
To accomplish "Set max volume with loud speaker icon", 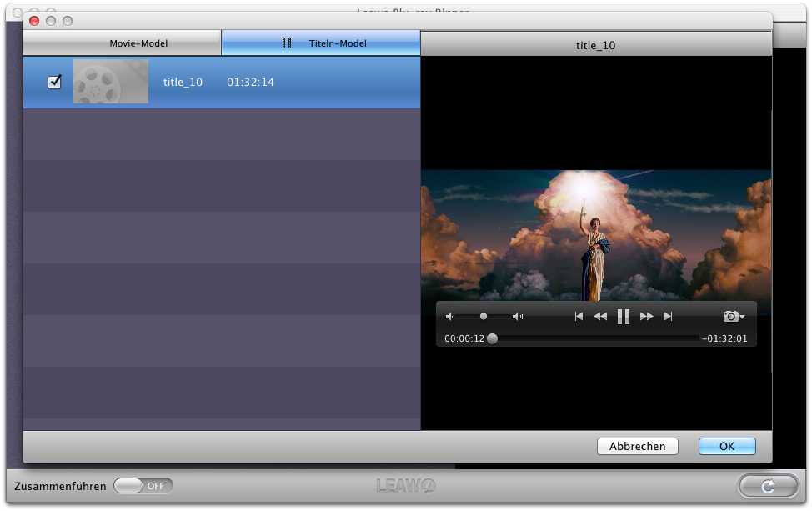I will [518, 316].
